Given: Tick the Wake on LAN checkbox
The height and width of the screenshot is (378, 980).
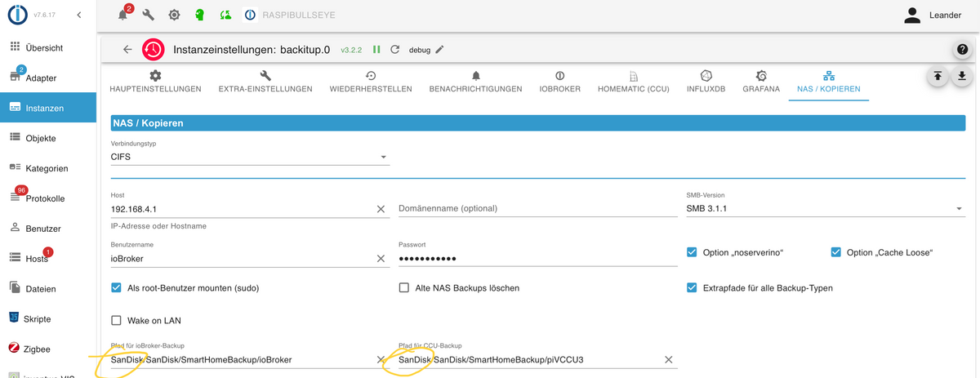Looking at the screenshot, I should [116, 320].
